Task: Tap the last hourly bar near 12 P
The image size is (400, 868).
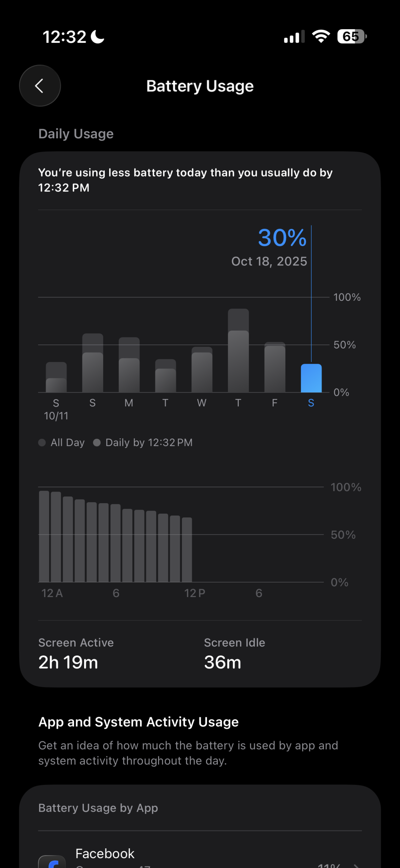Action: click(x=187, y=550)
